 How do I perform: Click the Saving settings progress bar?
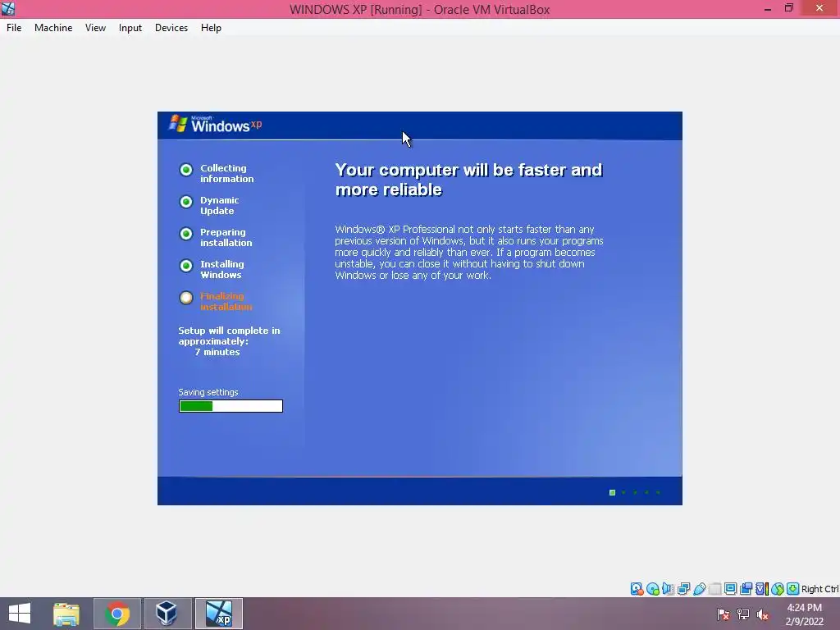(231, 406)
